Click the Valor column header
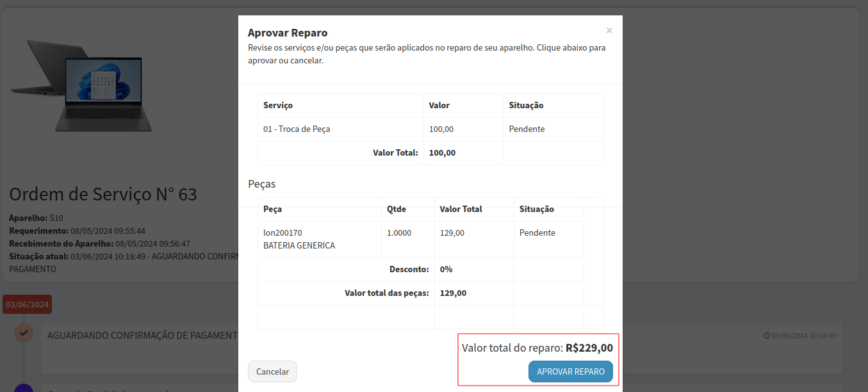Image resolution: width=868 pixels, height=392 pixels. point(439,105)
